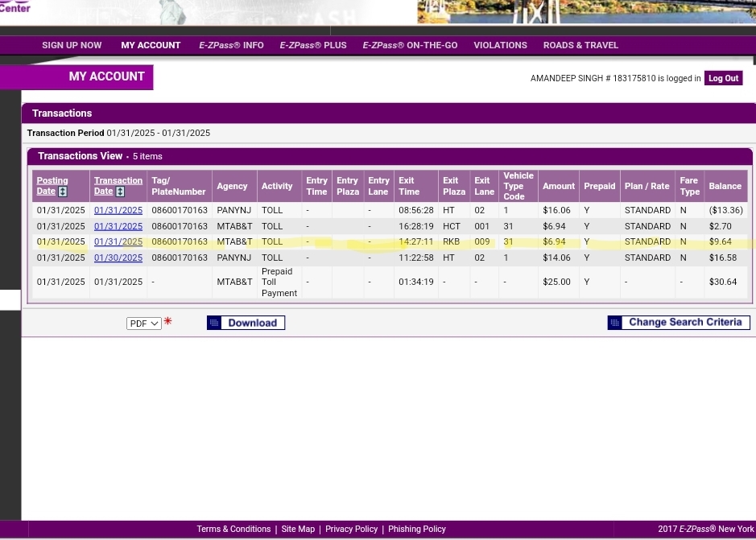This screenshot has height=540, width=756.
Task: Click the $30.64 balance cell
Action: pos(725,282)
